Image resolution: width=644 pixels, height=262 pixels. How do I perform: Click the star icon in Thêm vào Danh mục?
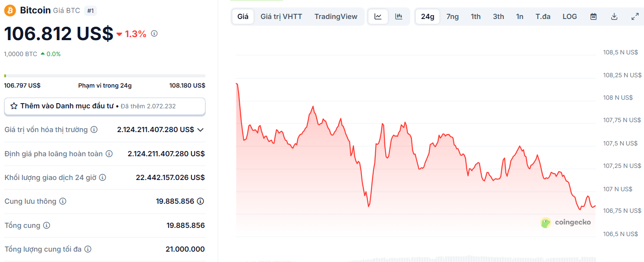click(14, 106)
